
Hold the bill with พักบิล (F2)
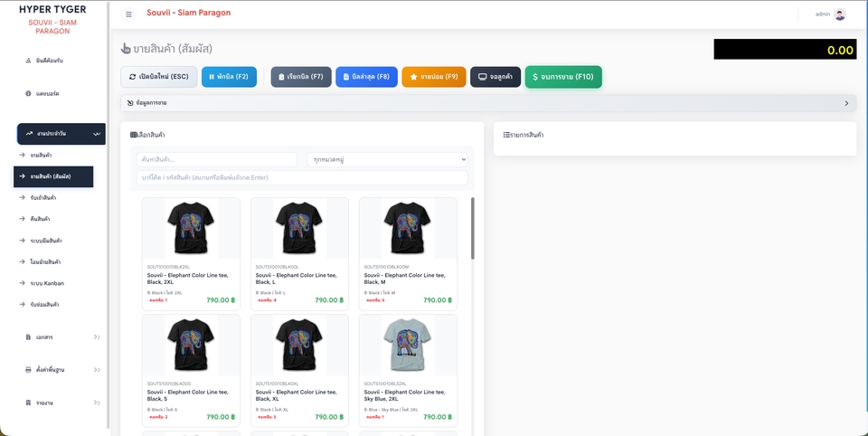tap(229, 77)
